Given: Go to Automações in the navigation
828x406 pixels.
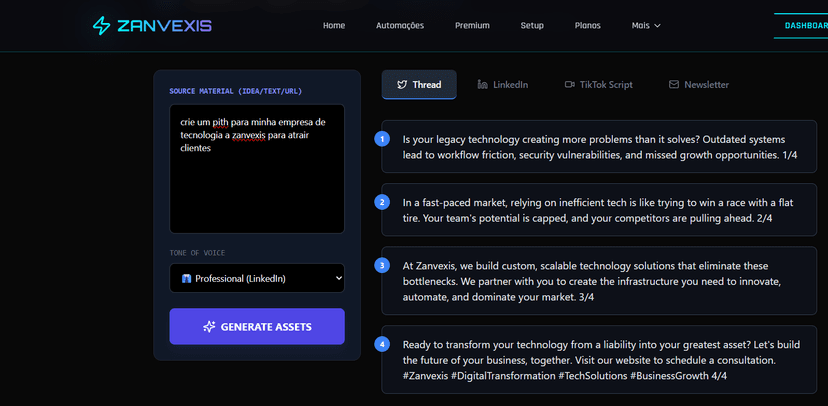Looking at the screenshot, I should pos(400,25).
